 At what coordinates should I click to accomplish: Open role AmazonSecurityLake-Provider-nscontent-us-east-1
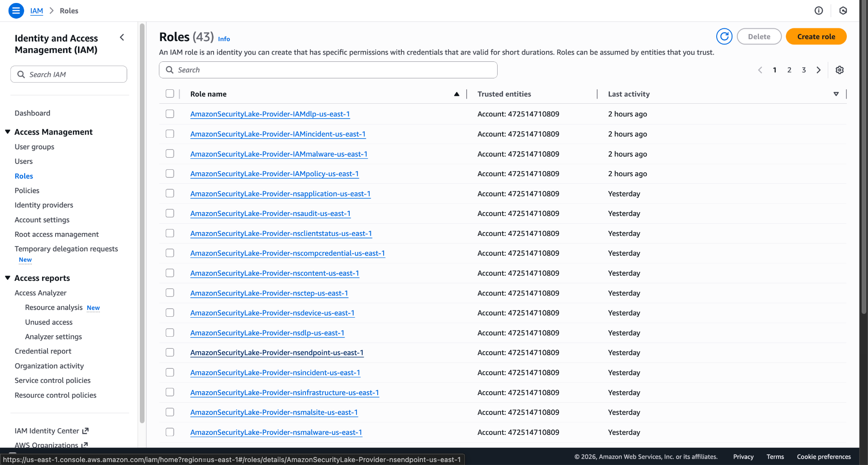point(275,273)
